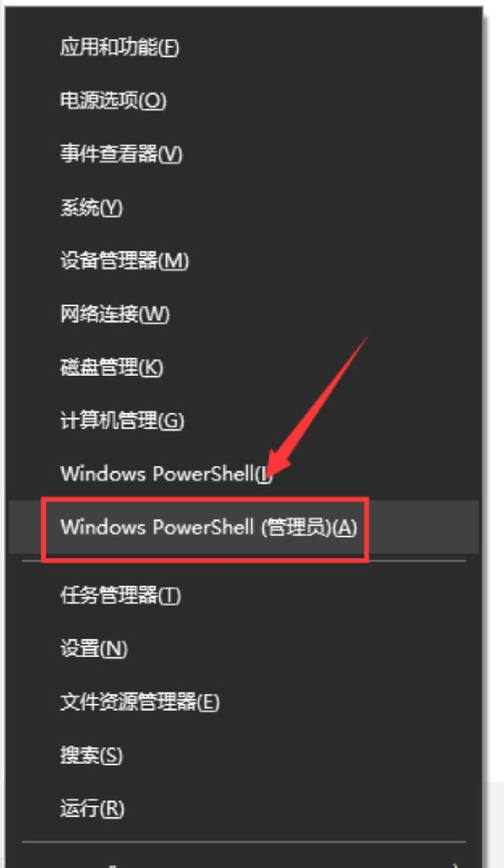This screenshot has height=868, width=504.
Task: Open 应用和功能(F) from the menu
Action: click(244, 48)
